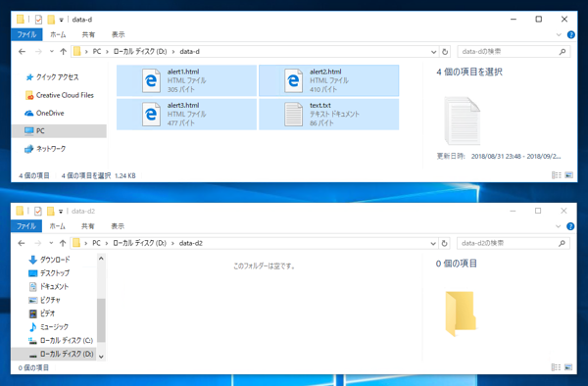This screenshot has width=588, height=386.
Task: Go up one folder in data-d window
Action: pyautogui.click(x=63, y=52)
